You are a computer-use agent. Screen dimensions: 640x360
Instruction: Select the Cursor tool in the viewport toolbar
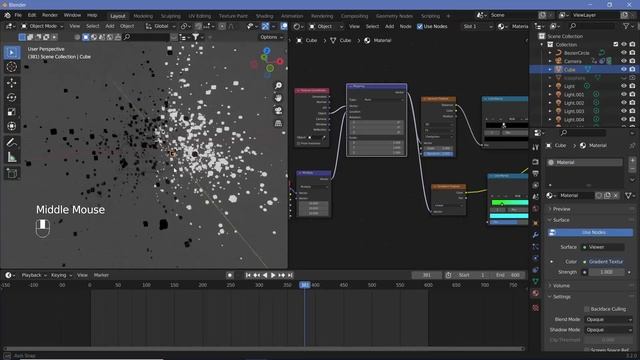point(11,67)
